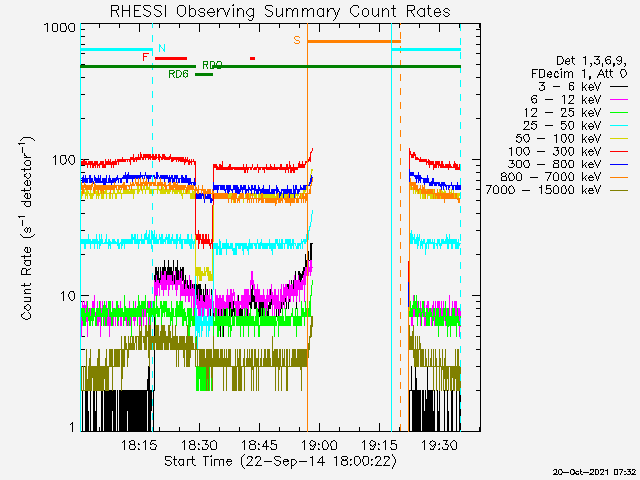640x480 pixels.
Task: Click the dashed orange vertical line near 19:20
Action: (400, 229)
